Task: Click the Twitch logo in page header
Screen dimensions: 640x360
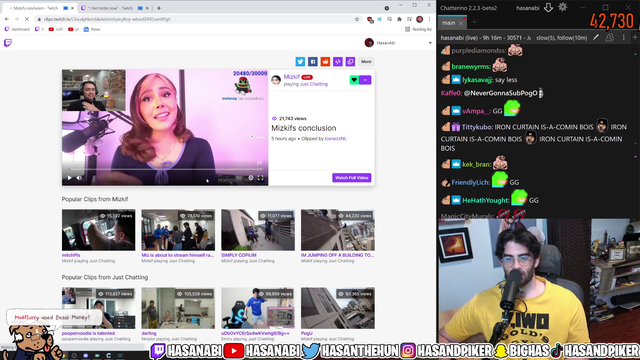Action: [8, 43]
